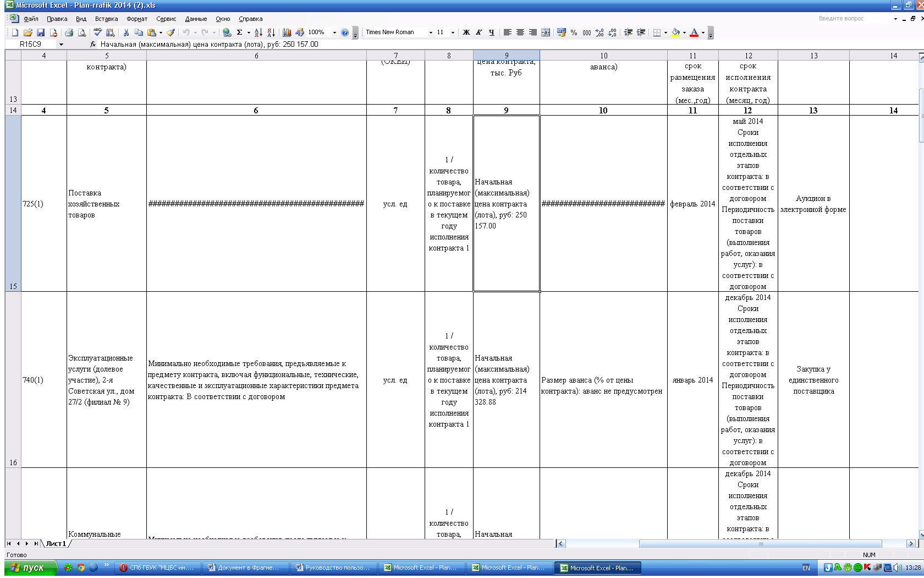Open the font color dropdown arrow
The image size is (924, 578).
point(703,32)
